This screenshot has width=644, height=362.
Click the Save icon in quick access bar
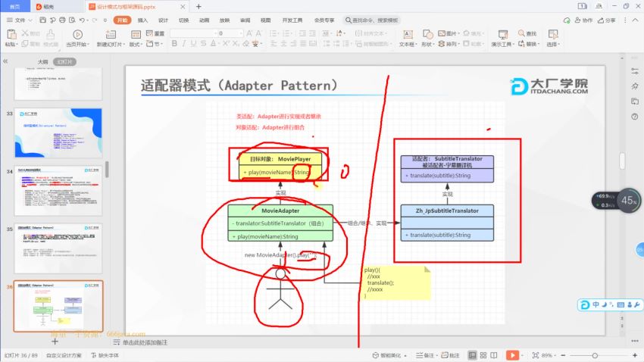42,20
